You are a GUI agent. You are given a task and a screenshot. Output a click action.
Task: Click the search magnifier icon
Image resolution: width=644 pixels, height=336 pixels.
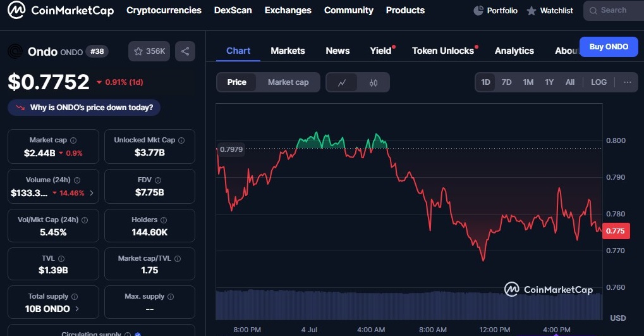click(593, 11)
